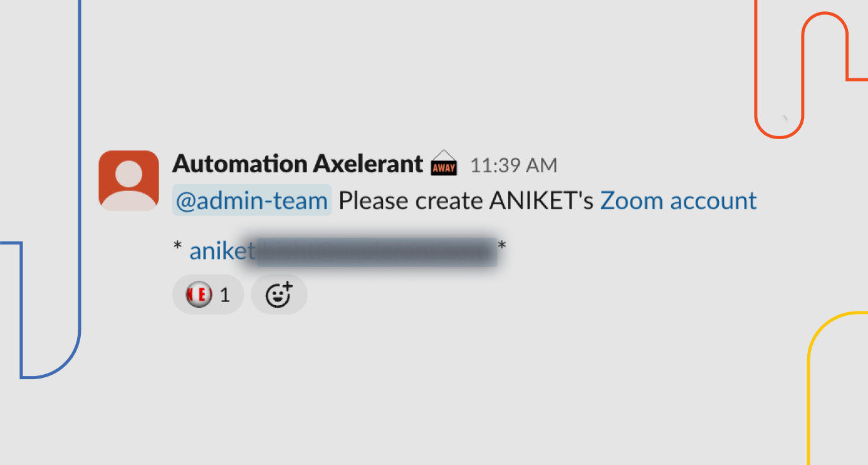Click the blurred redacted email portion
The height and width of the screenshot is (465, 868).
[376, 251]
